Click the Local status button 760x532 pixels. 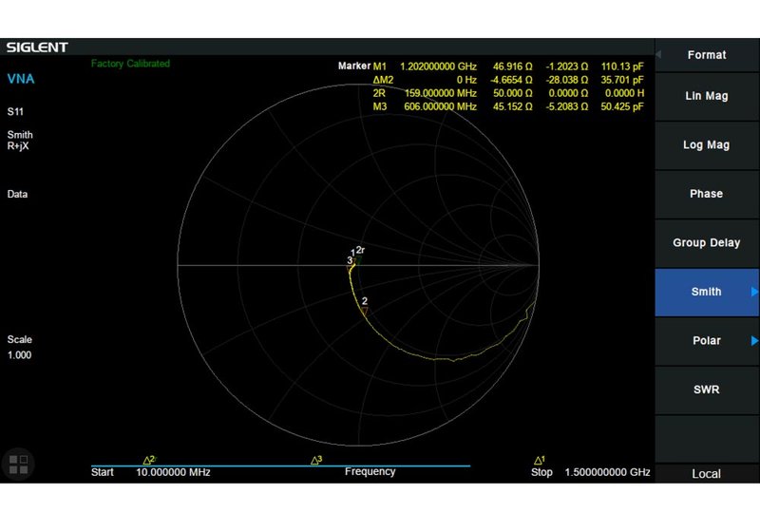(x=706, y=473)
